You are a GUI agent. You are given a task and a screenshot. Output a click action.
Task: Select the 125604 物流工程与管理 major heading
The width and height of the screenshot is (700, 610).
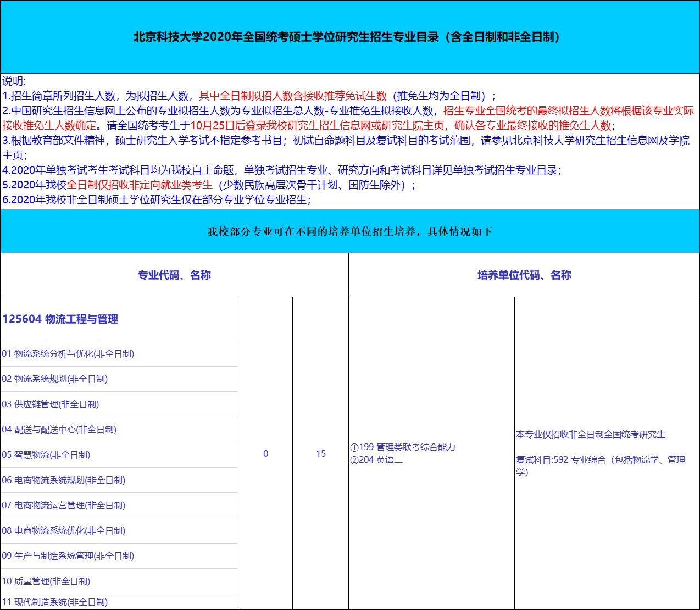(60, 319)
